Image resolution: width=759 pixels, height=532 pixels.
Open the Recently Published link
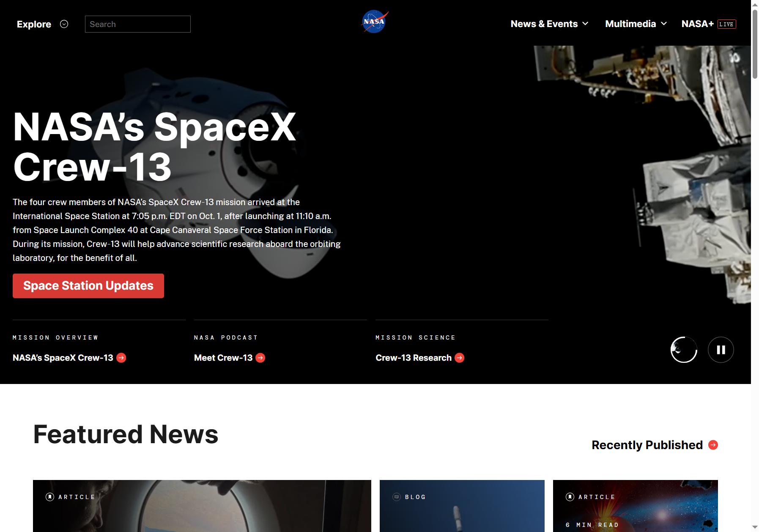pos(647,445)
